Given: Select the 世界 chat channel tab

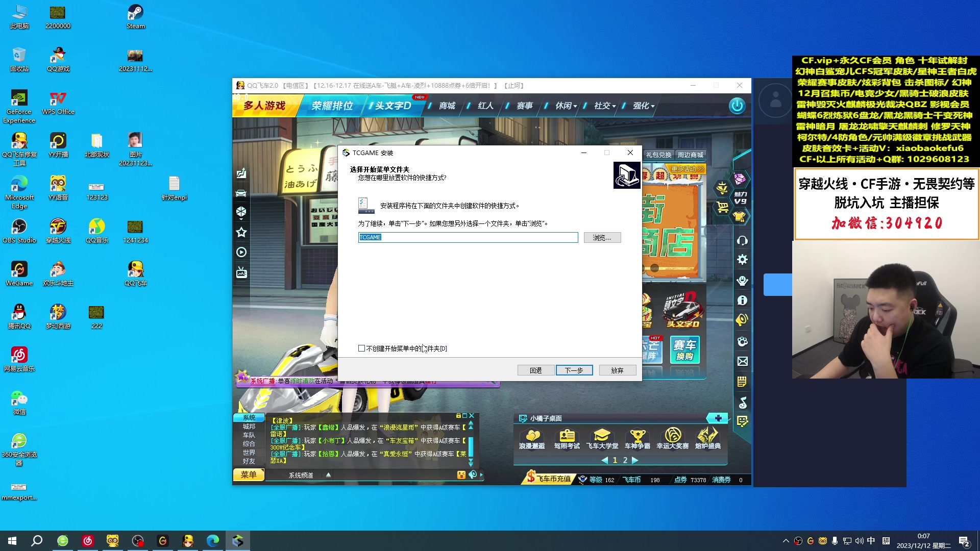Looking at the screenshot, I should [x=249, y=453].
